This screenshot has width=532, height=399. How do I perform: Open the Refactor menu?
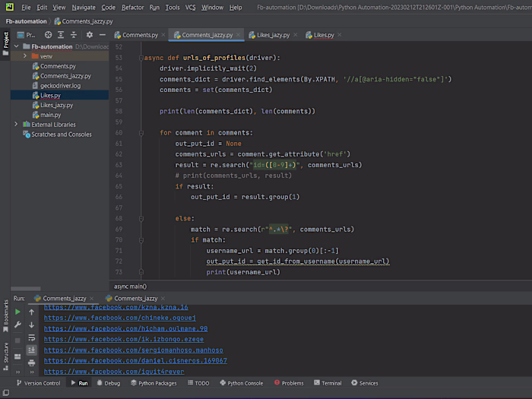[133, 7]
